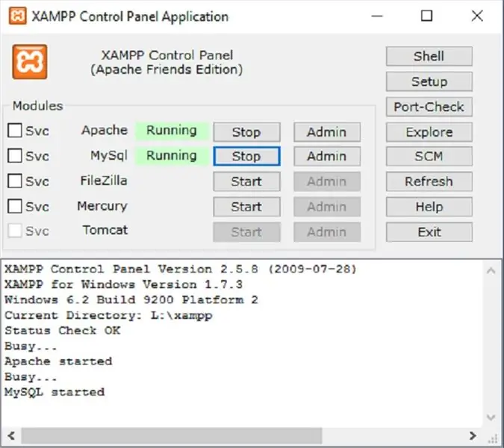The height and width of the screenshot is (448, 504).
Task: Click the 'Modules' group label
Action: (x=37, y=106)
